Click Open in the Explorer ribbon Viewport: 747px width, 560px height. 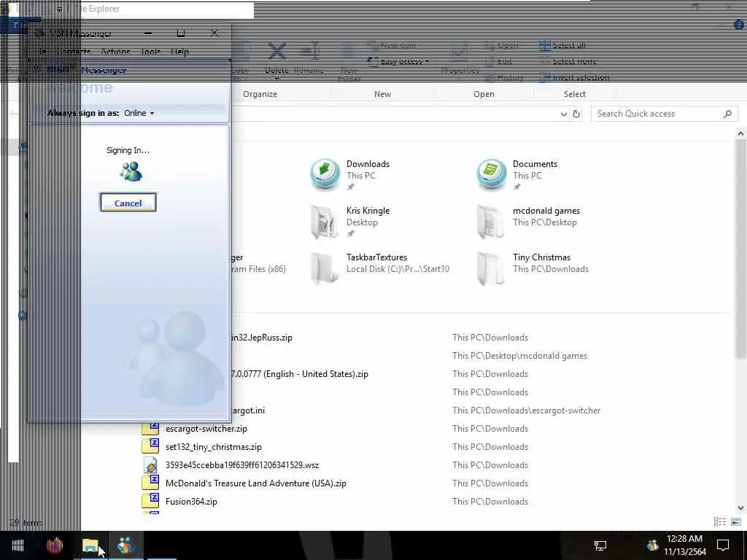pyautogui.click(x=502, y=46)
